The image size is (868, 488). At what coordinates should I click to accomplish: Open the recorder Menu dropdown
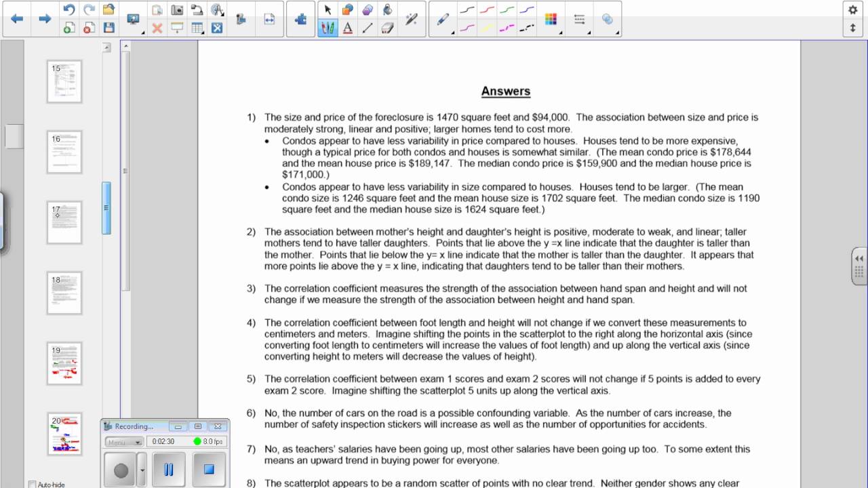(123, 442)
